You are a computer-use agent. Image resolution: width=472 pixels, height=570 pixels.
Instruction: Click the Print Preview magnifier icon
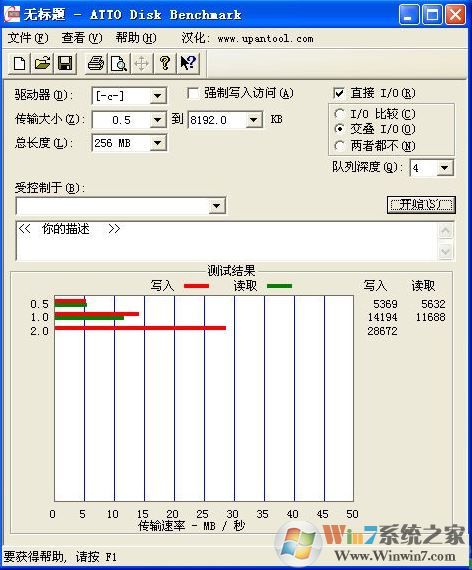click(x=119, y=63)
